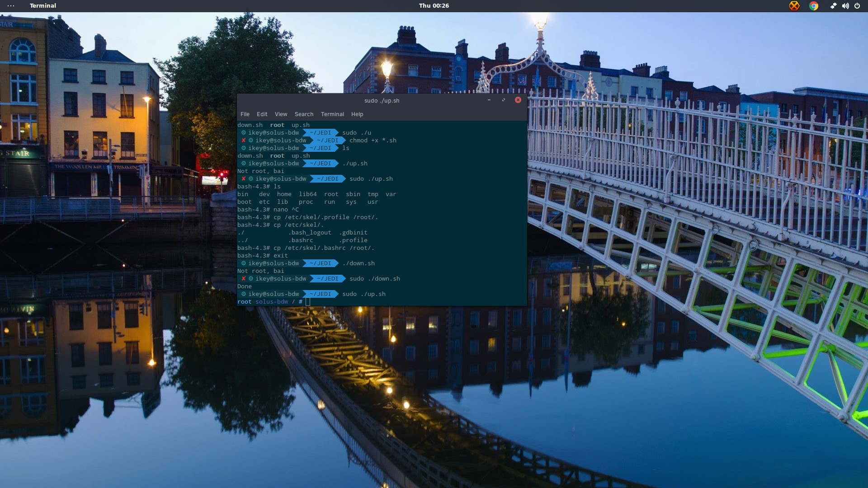This screenshot has width=868, height=488.
Task: Click the 'sudo ./down.sh' command text
Action: coord(375,279)
